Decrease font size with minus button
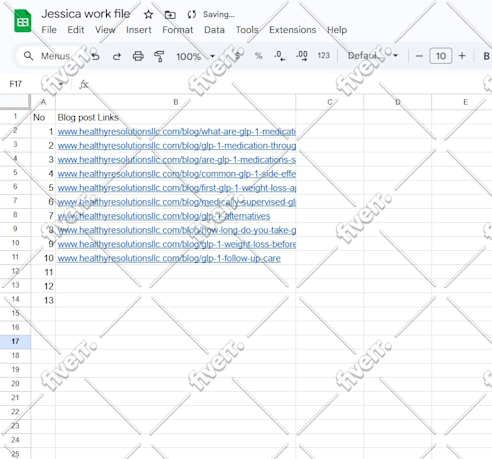The width and height of the screenshot is (492, 459). [x=419, y=56]
